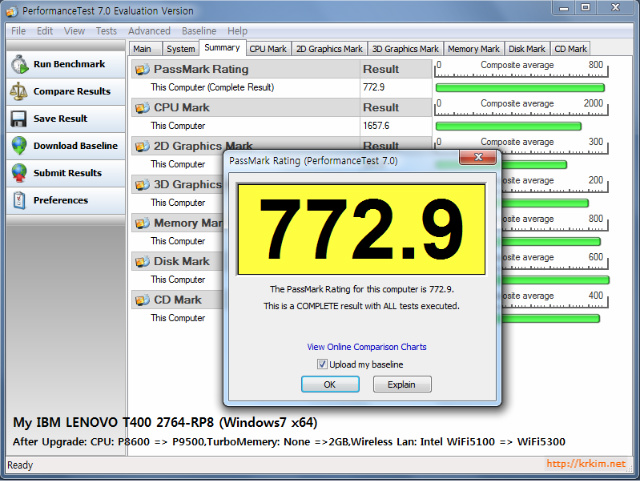Click the CPU Mark green result bar
The width and height of the screenshot is (640, 481).
pos(509,127)
